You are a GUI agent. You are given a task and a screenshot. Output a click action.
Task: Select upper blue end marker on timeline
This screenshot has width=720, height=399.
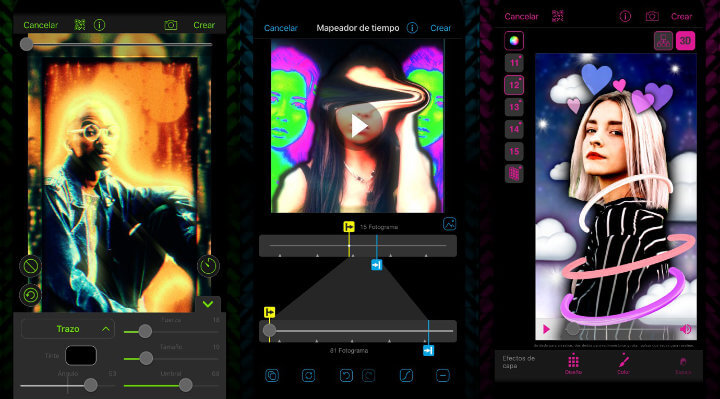[x=377, y=265]
